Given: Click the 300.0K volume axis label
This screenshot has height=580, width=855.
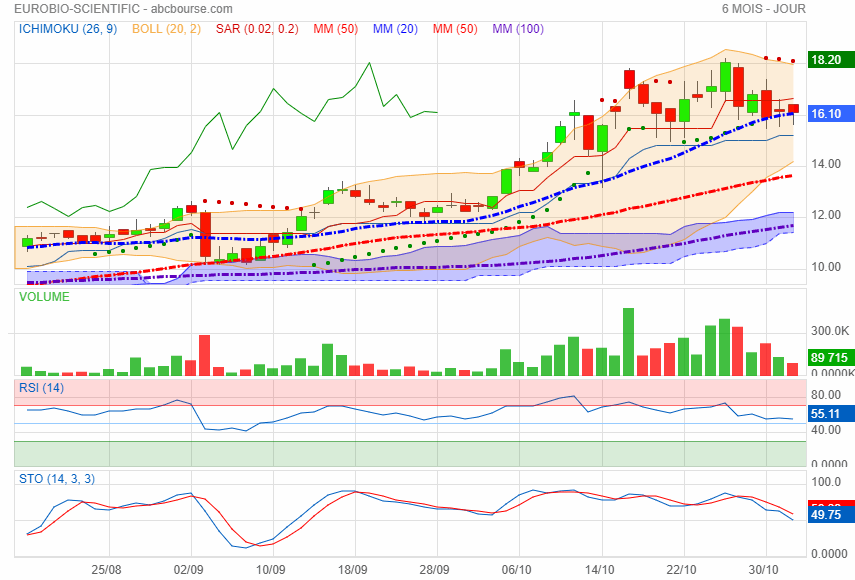Looking at the screenshot, I should (x=830, y=331).
